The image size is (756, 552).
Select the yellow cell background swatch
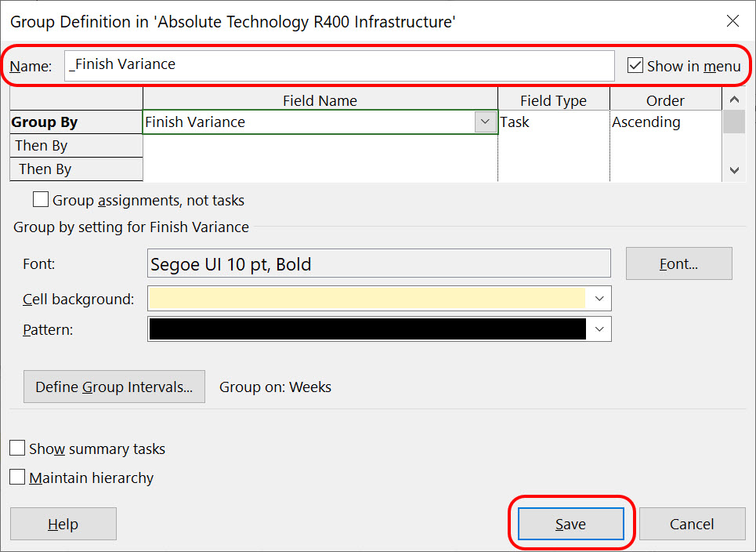pos(367,299)
